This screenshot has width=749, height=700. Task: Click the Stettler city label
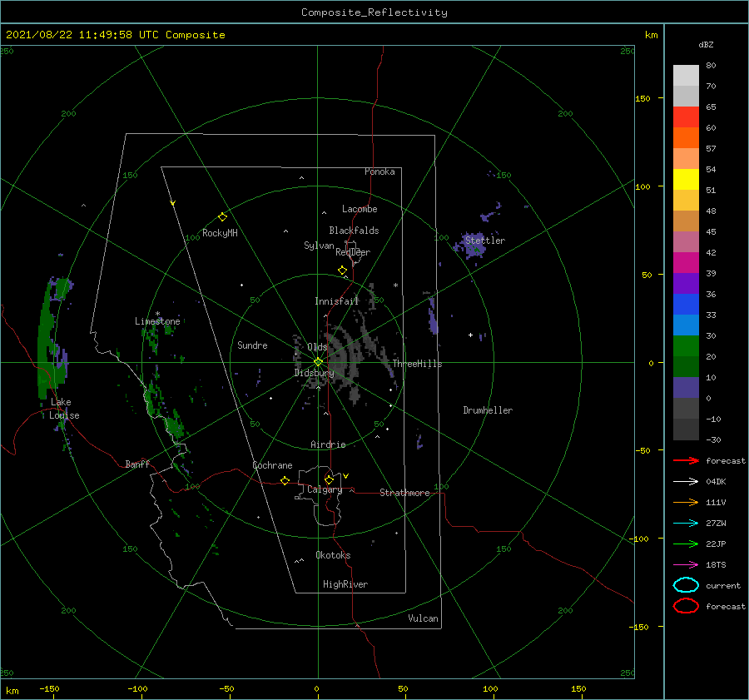(485, 241)
